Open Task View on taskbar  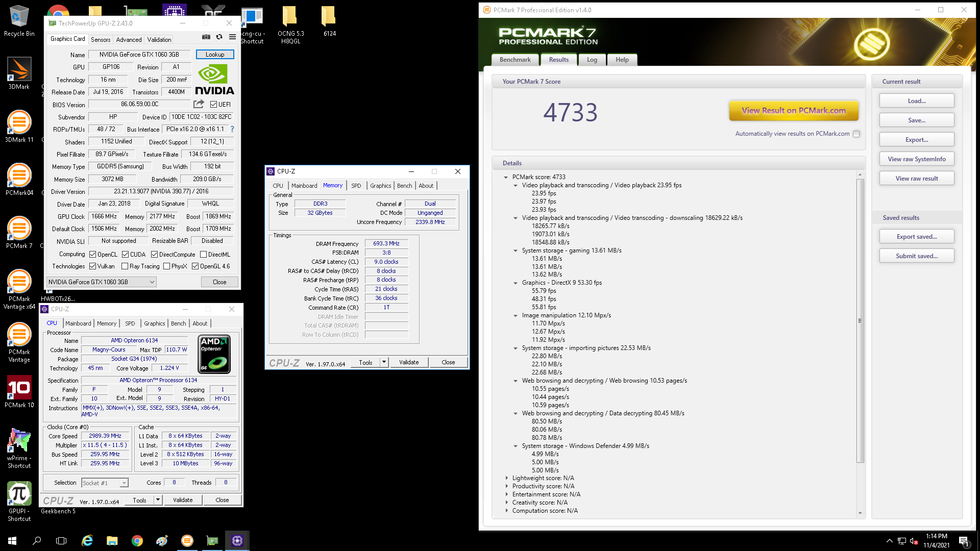click(61, 541)
